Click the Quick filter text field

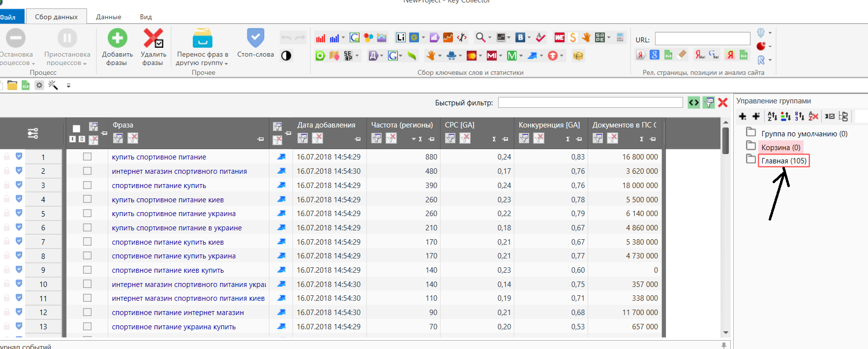[590, 102]
